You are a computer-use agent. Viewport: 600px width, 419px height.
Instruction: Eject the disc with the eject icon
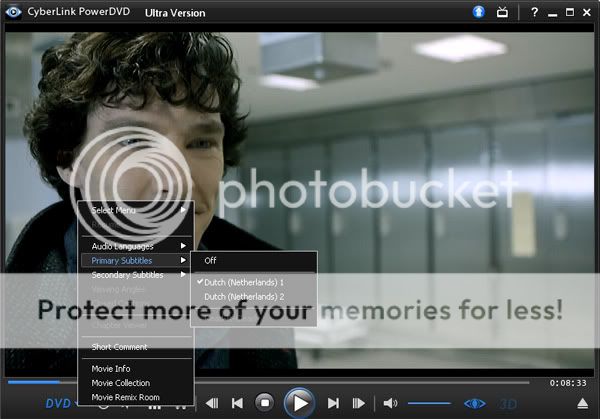(582, 403)
